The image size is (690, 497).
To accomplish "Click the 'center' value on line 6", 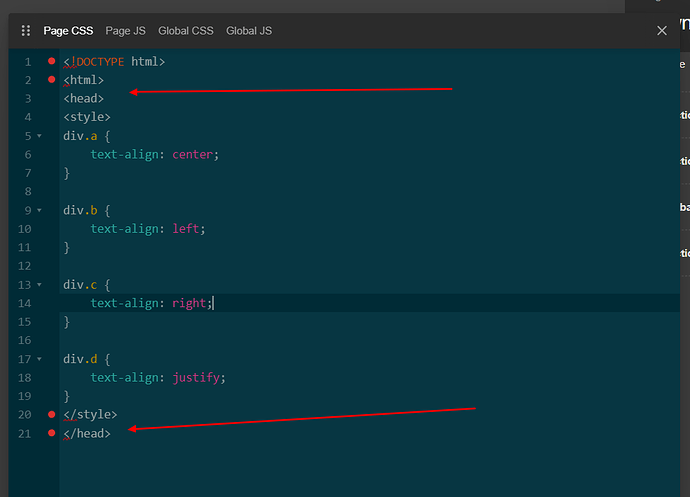I will 192,155.
